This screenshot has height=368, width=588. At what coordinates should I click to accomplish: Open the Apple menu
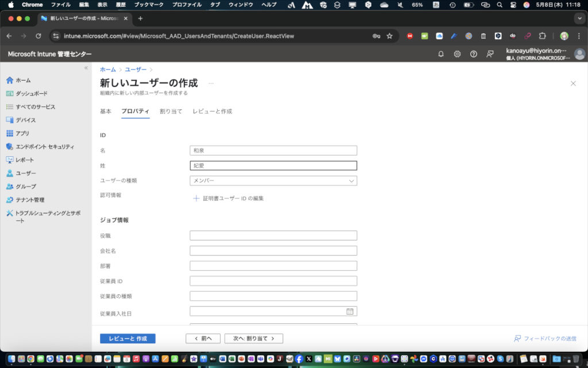click(x=11, y=5)
